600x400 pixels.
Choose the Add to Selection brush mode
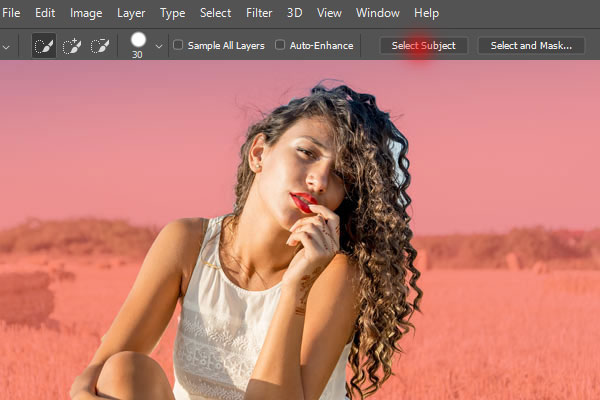pyautogui.click(x=72, y=46)
